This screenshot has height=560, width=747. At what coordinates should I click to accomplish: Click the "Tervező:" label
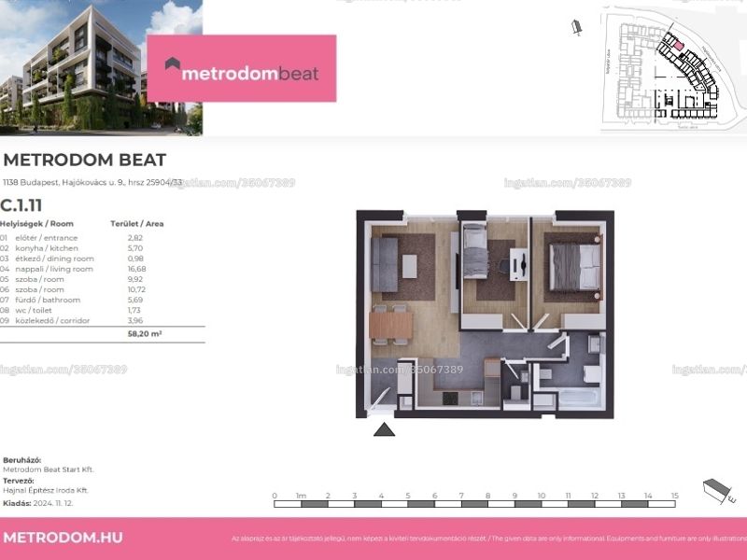click(x=19, y=481)
